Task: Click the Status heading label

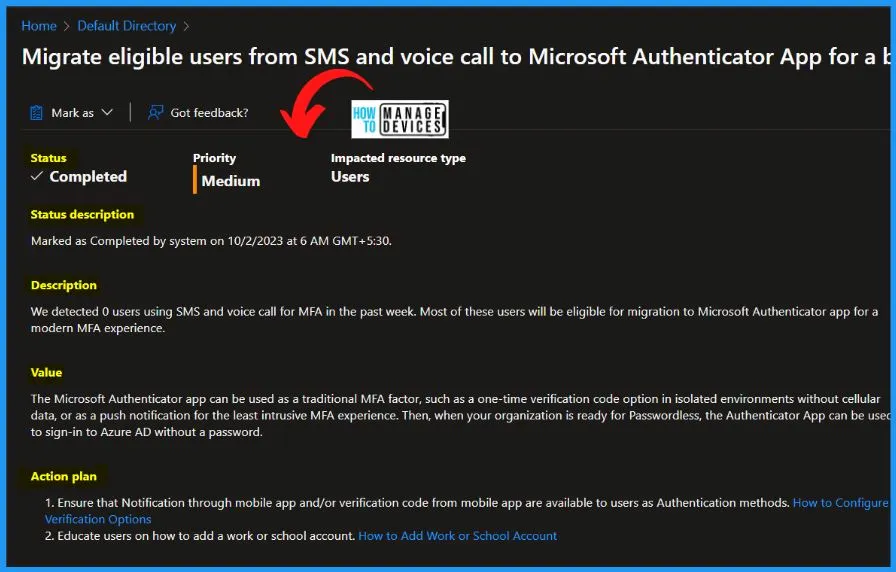Action: point(49,158)
